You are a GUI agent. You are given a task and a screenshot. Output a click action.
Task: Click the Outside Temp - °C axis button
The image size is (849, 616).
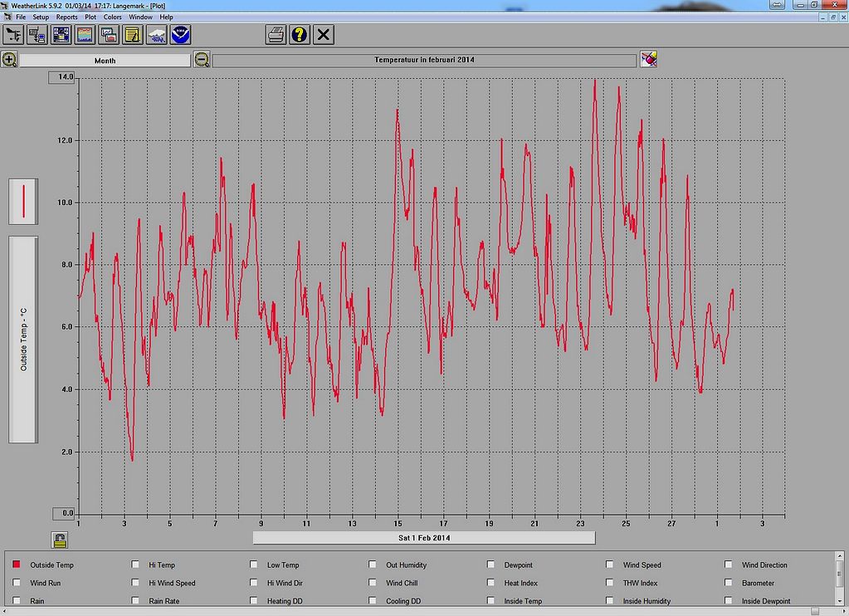[x=23, y=340]
